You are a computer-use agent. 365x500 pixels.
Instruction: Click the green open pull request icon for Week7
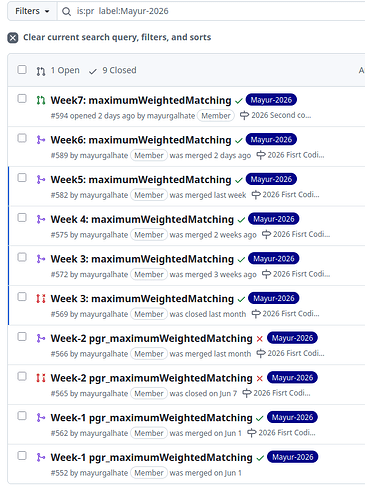click(x=41, y=100)
